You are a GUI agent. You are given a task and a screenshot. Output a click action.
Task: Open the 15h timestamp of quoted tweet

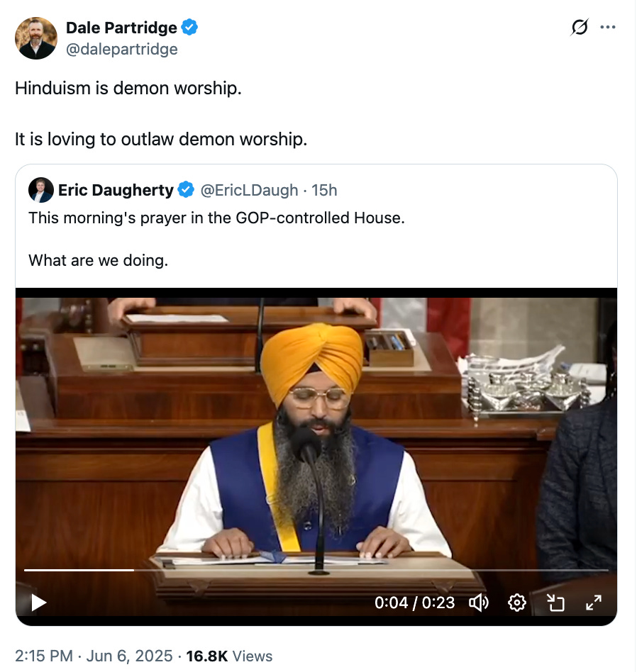[x=324, y=190]
